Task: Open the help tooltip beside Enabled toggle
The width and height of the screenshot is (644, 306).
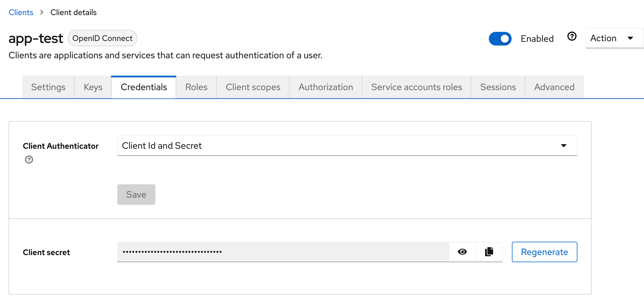Action: coord(572,36)
